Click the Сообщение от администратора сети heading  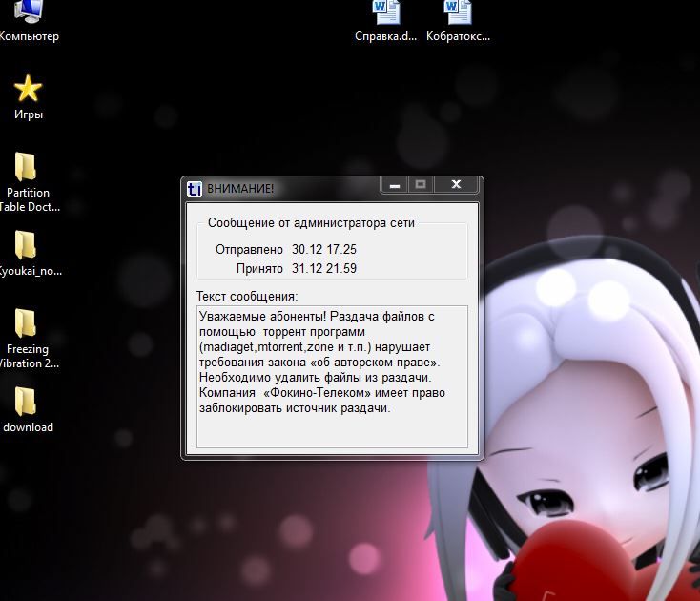[x=311, y=223]
